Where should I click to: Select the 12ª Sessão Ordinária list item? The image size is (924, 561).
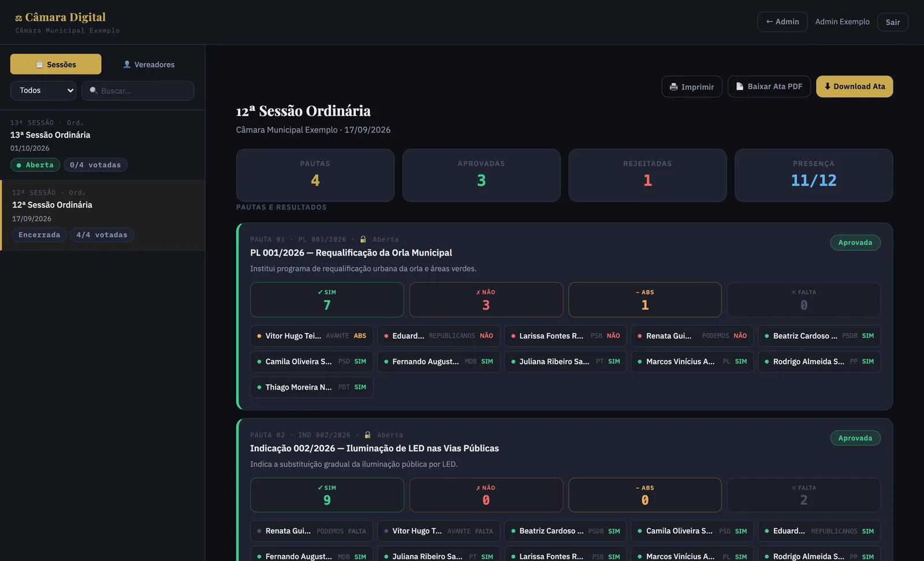pyautogui.click(x=102, y=215)
